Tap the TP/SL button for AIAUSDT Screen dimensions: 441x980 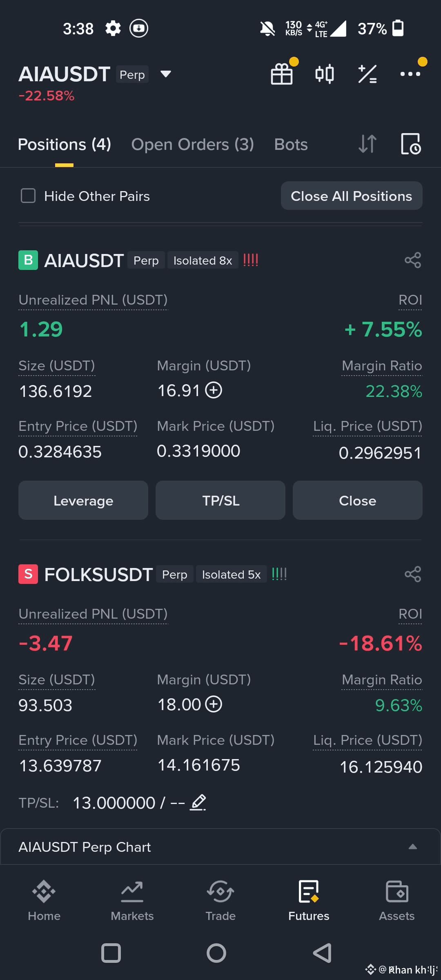[220, 500]
